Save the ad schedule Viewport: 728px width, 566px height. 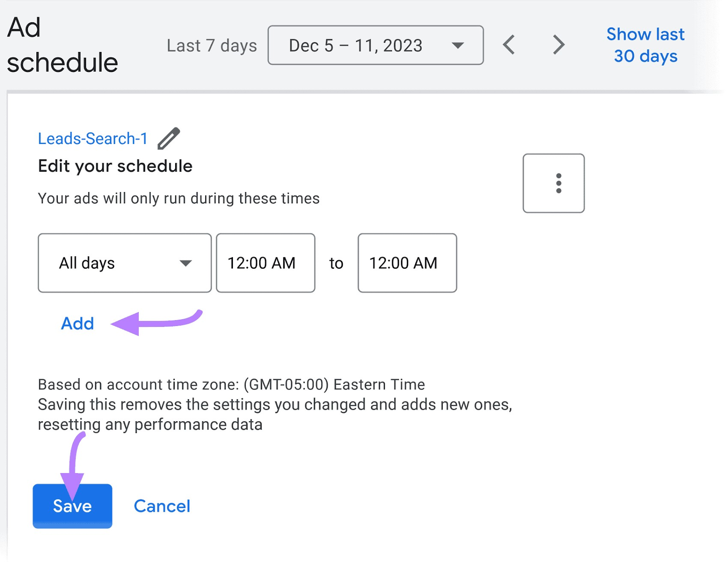pyautogui.click(x=72, y=506)
